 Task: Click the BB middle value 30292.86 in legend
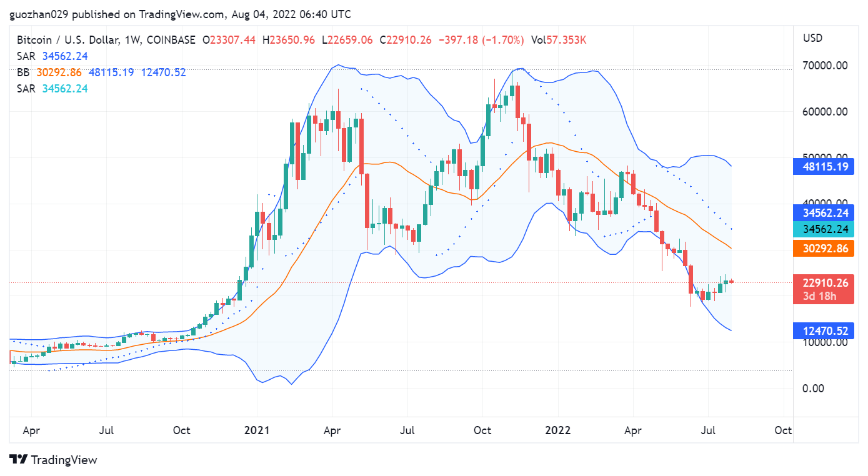click(59, 72)
